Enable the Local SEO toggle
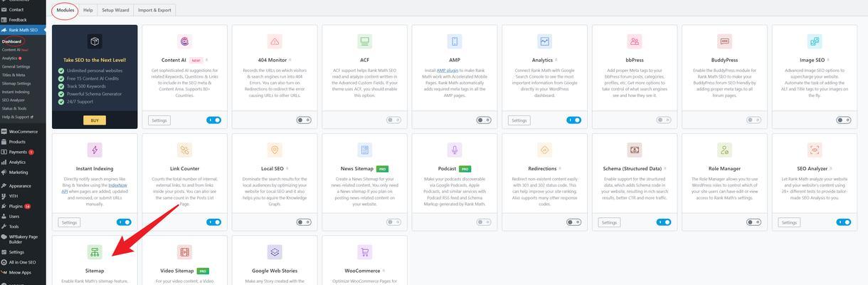 coord(304,222)
